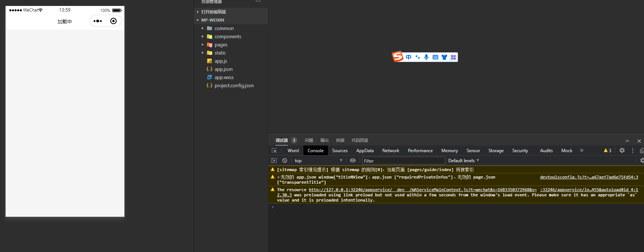Open the top context selector dropdown
The image size is (644, 252).
[x=318, y=161]
